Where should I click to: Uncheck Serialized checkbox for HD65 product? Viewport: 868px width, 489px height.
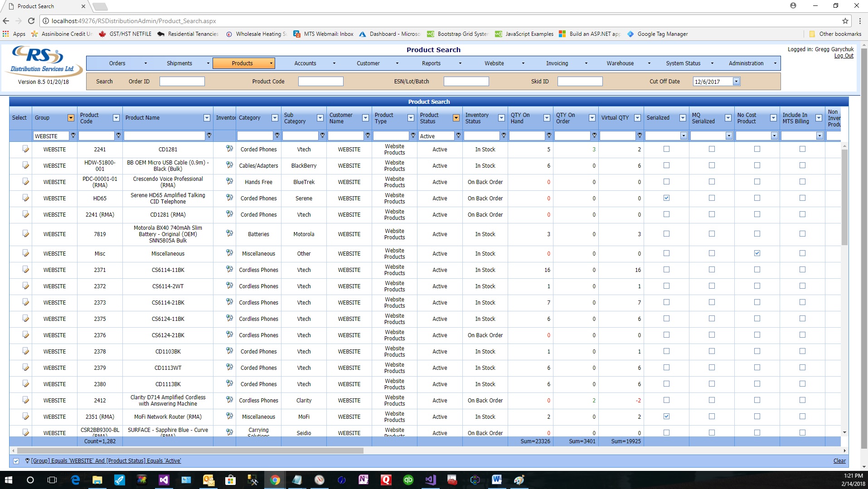666,198
